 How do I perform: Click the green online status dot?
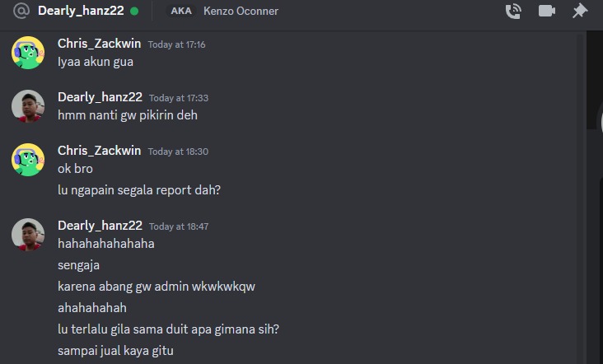pos(134,12)
